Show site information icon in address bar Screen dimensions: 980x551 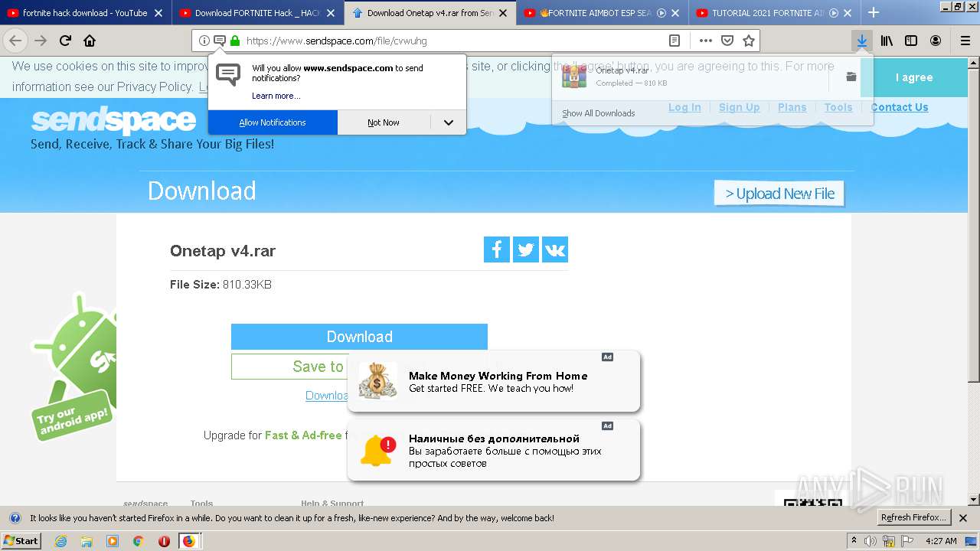tap(204, 41)
